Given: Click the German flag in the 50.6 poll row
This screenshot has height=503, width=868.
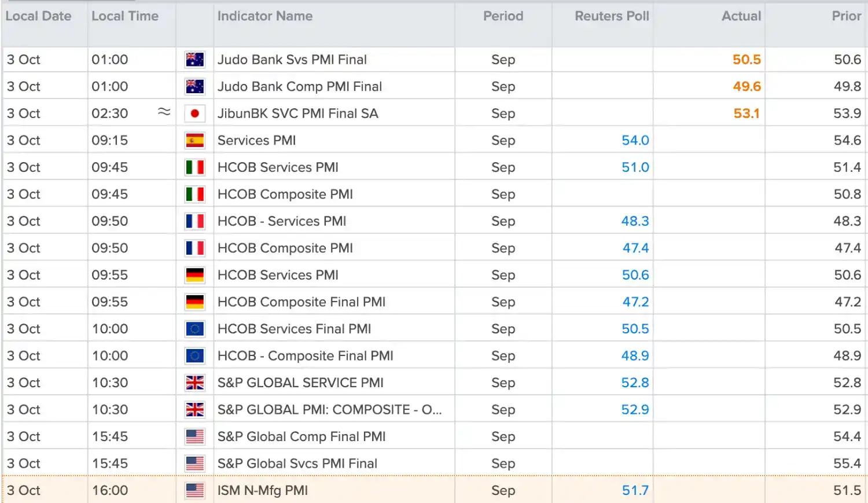Looking at the screenshot, I should point(195,275).
